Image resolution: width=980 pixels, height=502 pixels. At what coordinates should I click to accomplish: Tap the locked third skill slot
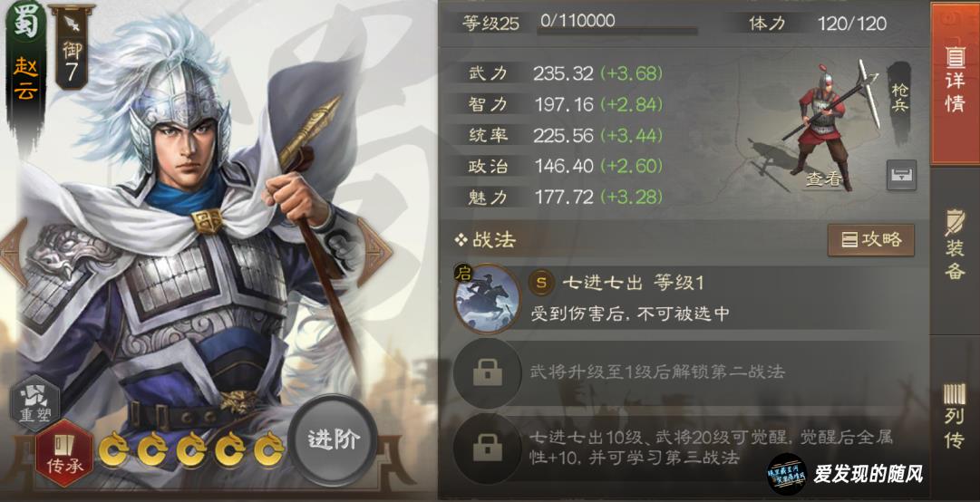(488, 448)
